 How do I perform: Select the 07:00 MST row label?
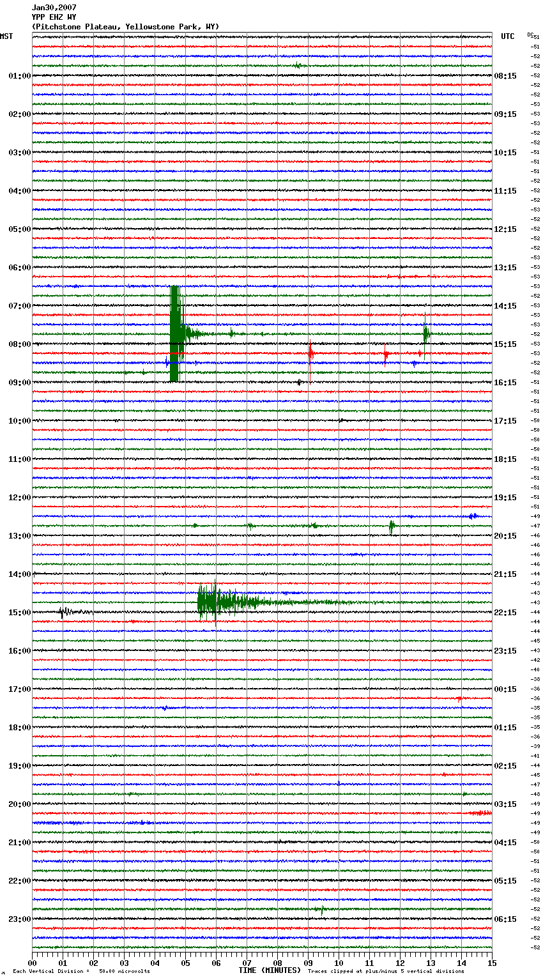(x=19, y=306)
